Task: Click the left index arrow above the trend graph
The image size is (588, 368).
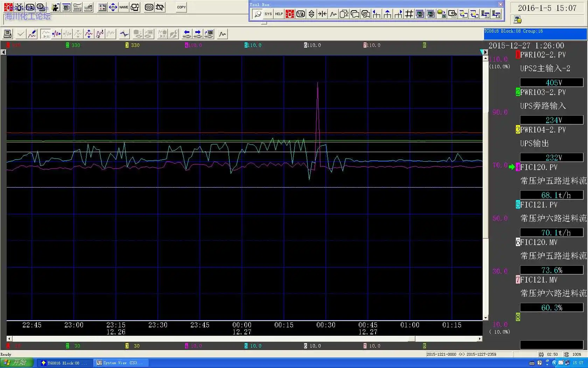Action: coord(3,52)
